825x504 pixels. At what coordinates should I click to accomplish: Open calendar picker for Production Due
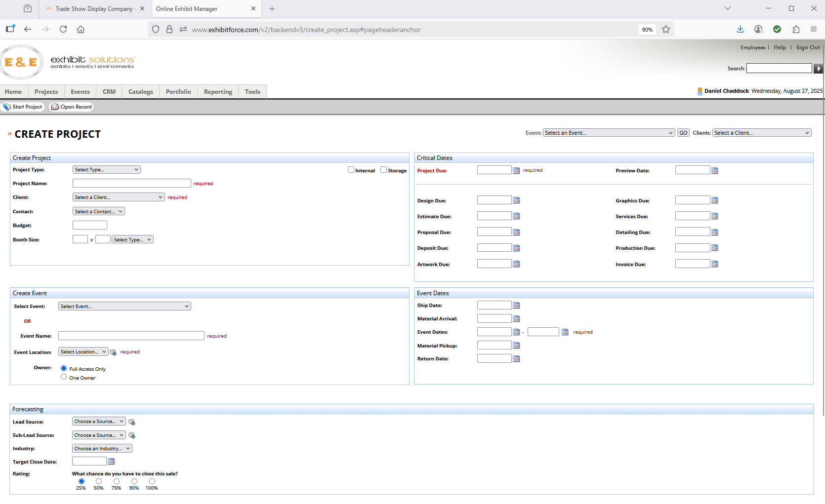coord(714,248)
